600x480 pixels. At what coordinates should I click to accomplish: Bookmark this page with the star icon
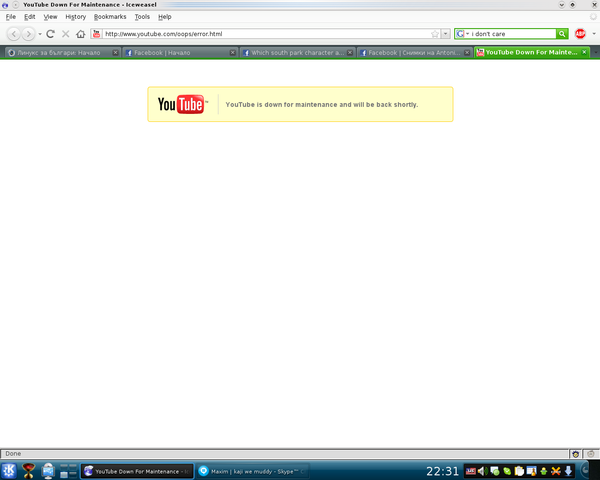pos(435,34)
